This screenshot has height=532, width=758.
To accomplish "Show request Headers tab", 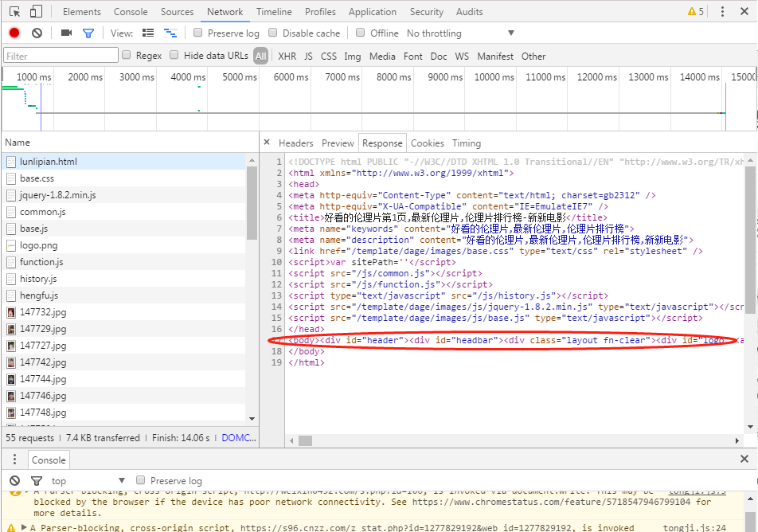I will tap(296, 143).
